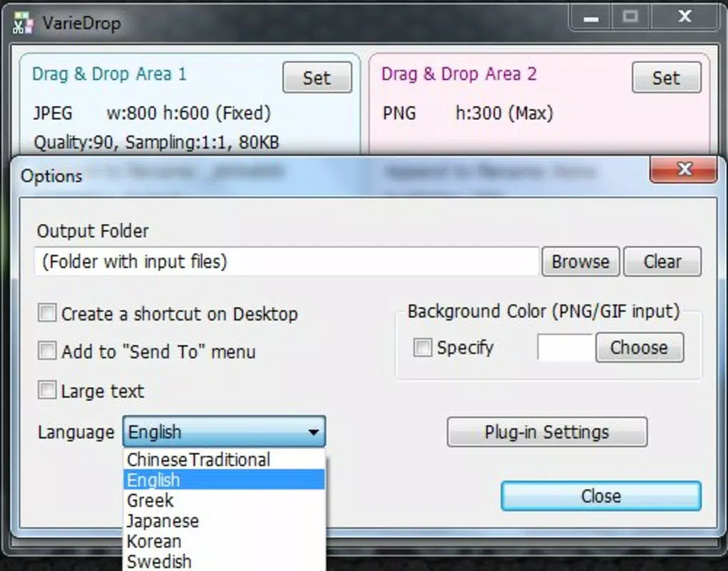Screen dimensions: 728x571
Task: Choose a background color
Action: (639, 348)
